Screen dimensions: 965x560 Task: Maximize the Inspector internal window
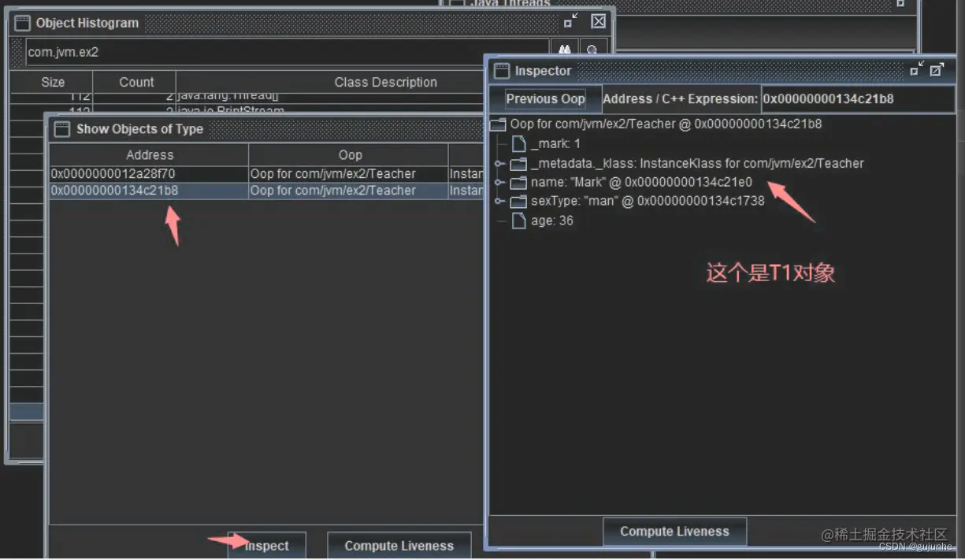tap(937, 69)
